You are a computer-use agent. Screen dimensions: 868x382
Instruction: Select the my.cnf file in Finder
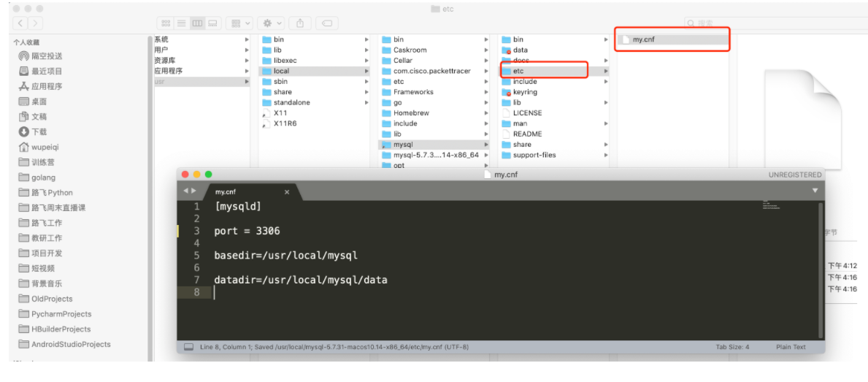673,40
